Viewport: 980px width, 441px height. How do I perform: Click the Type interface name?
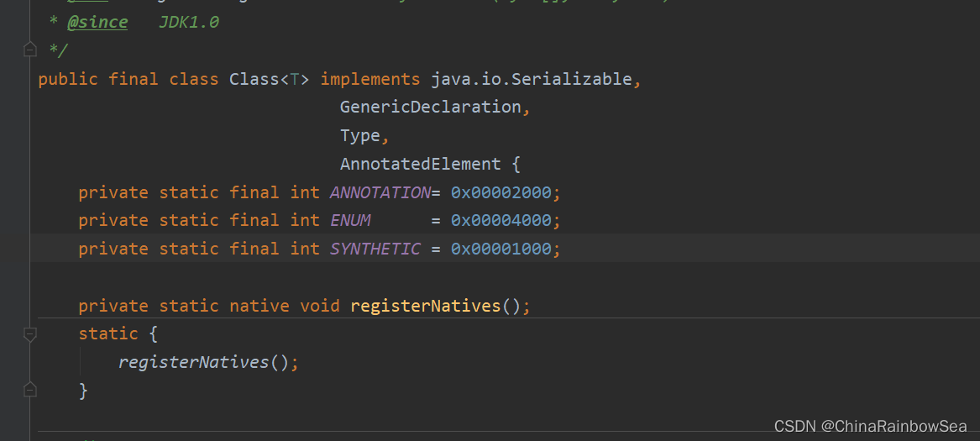pos(360,136)
